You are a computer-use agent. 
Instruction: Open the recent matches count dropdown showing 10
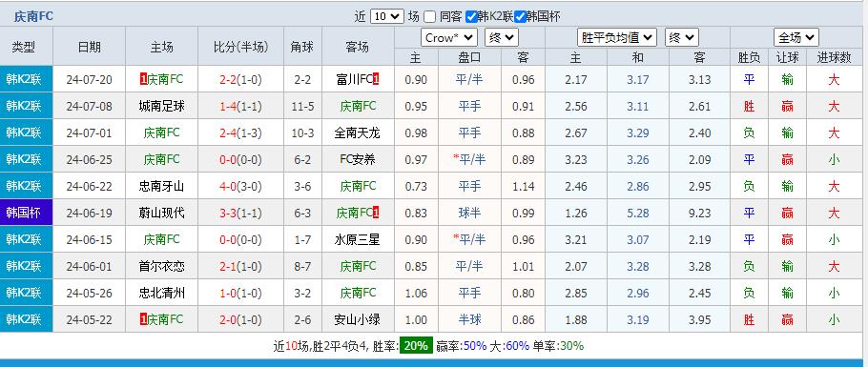pos(387,16)
